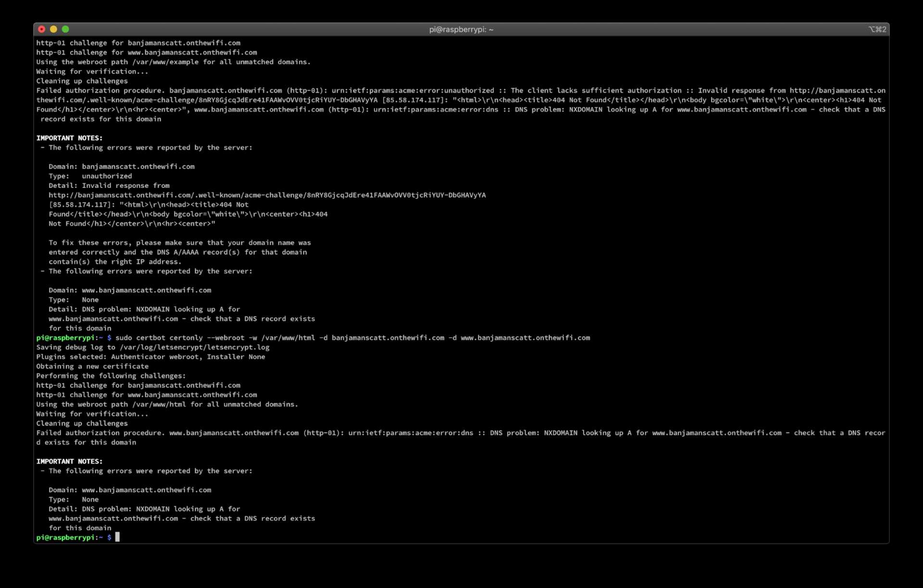
Task: Click 'certonly' in the sudo certbot command
Action: click(186, 338)
